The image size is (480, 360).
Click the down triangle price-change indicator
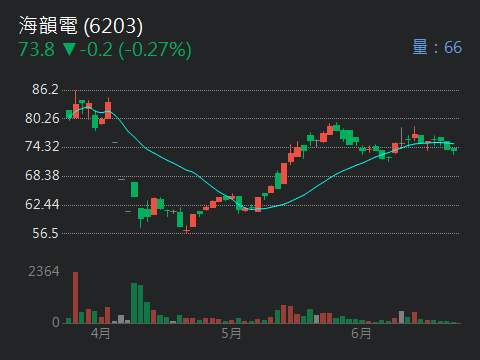[x=70, y=49]
